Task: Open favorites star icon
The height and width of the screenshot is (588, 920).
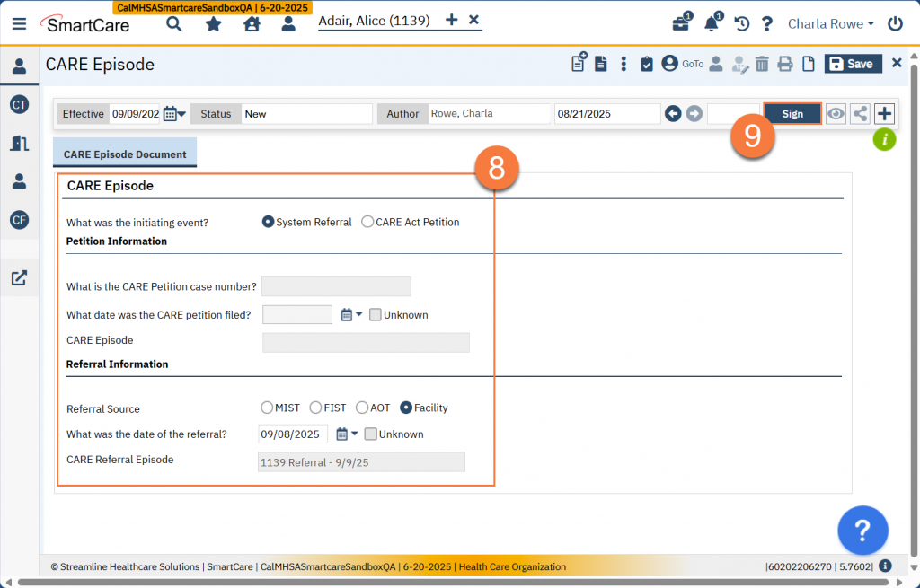Action: [213, 24]
